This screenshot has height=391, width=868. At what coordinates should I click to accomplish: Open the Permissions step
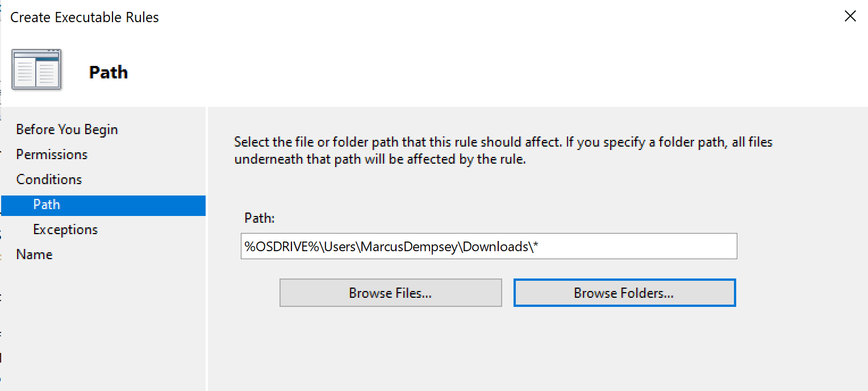[52, 155]
